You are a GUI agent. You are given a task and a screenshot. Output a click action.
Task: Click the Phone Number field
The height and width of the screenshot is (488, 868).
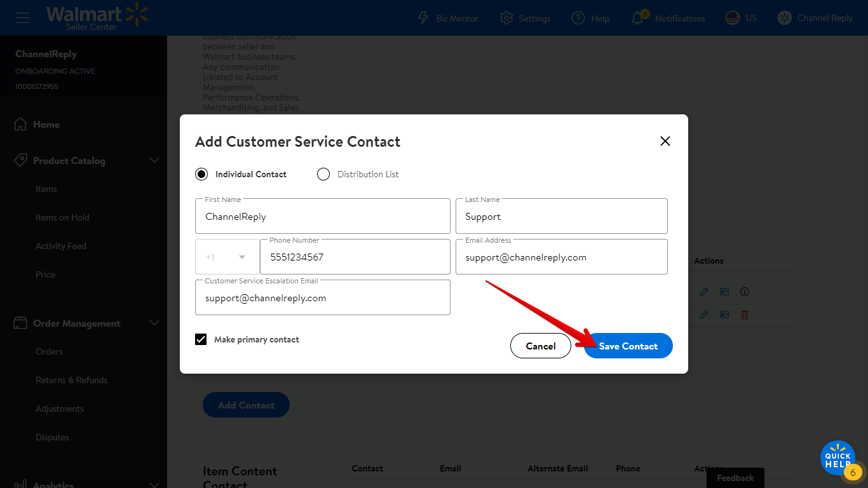click(355, 257)
